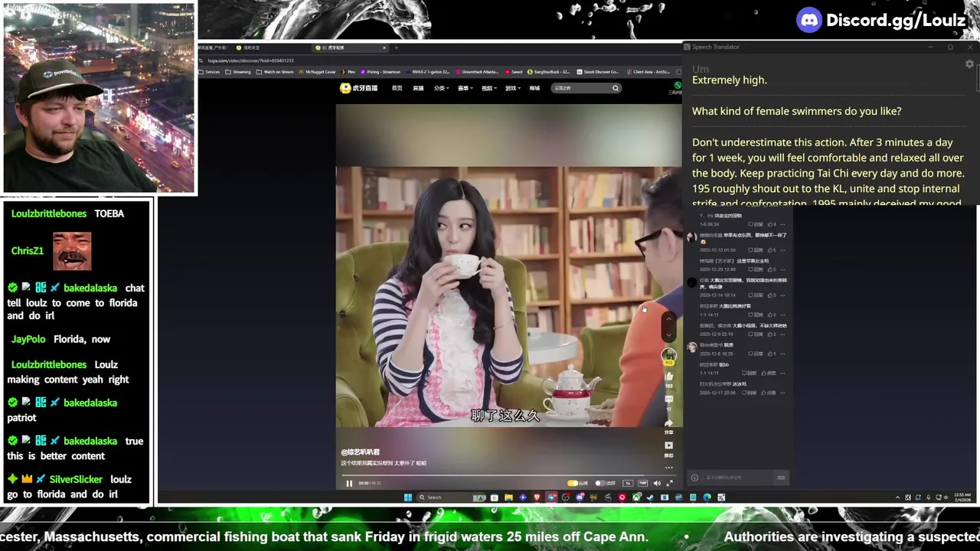Like the comment dated 2025-12-9 22:19
Image resolution: width=980 pixels, height=551 pixels.
pos(772,334)
